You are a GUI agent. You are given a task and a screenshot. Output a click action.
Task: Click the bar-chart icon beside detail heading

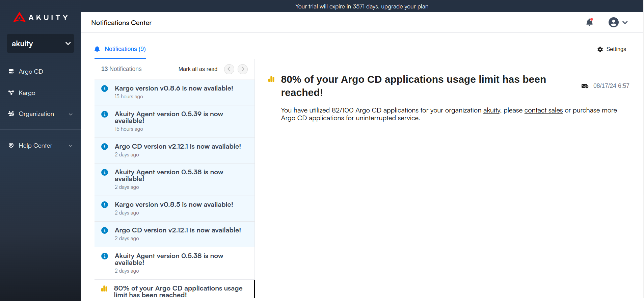click(x=271, y=79)
